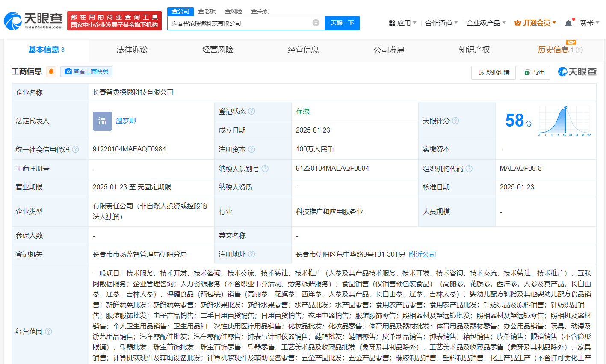Click the grid icon beside 应用
The width and height of the screenshot is (606, 364).
(392, 22)
